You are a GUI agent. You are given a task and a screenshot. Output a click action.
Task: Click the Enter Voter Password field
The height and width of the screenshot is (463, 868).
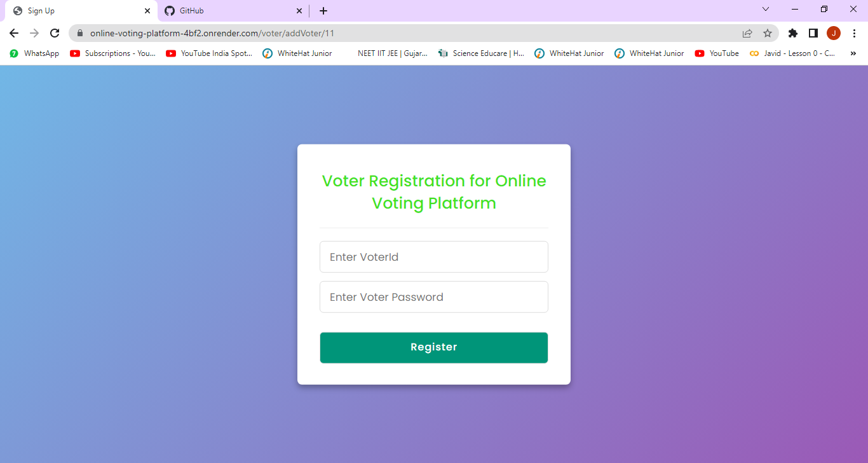[x=433, y=297]
